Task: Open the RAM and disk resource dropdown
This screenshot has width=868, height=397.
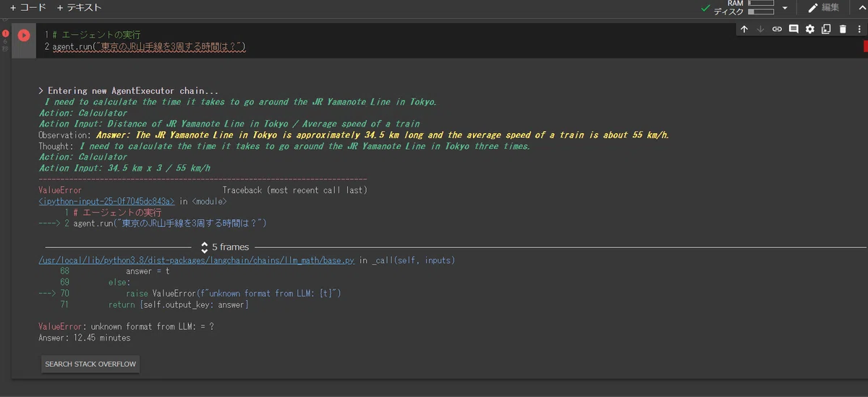Action: pos(785,8)
